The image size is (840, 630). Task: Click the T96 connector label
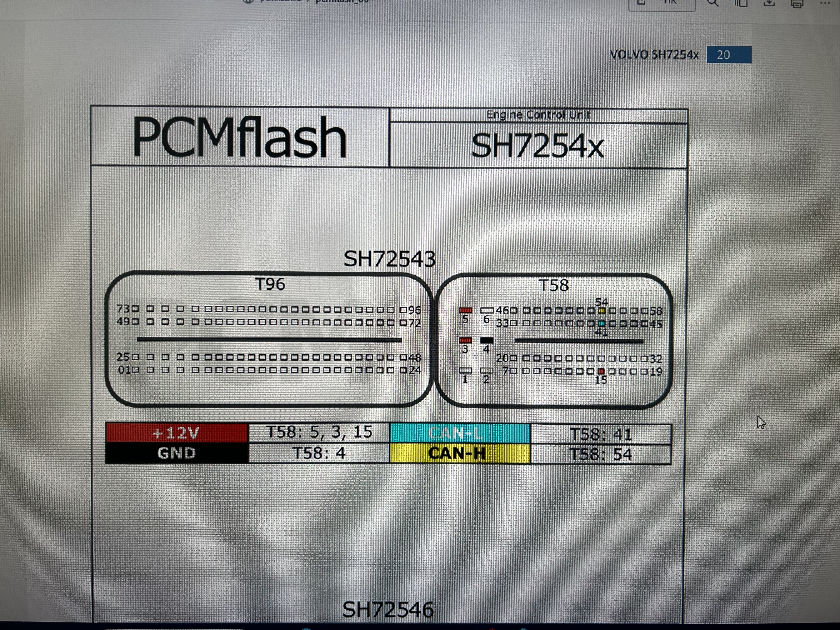270,284
